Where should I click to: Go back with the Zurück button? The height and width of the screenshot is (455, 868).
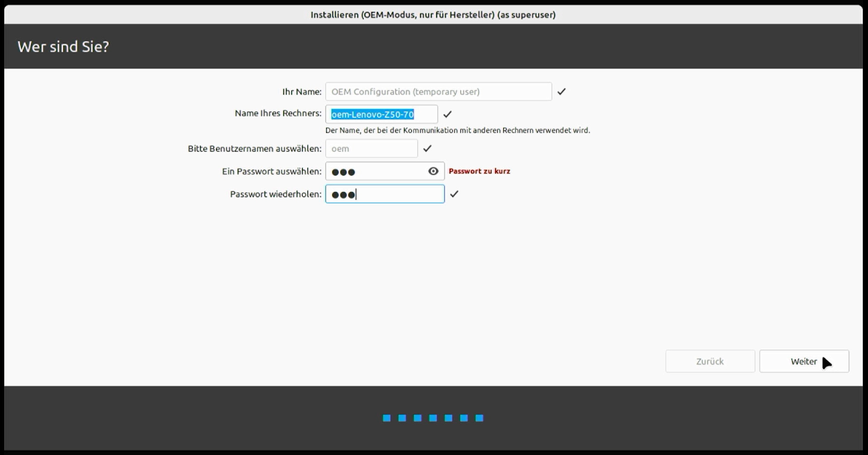click(710, 362)
